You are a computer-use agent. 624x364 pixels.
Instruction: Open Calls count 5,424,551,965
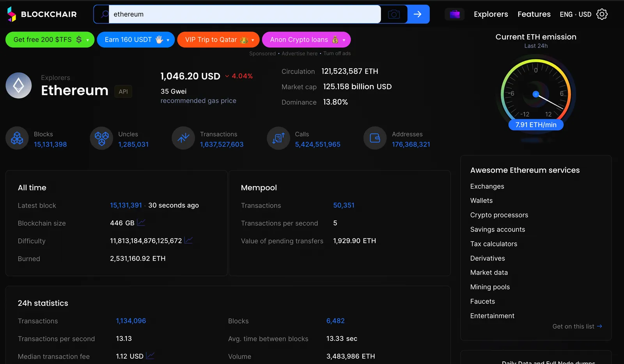(x=317, y=144)
